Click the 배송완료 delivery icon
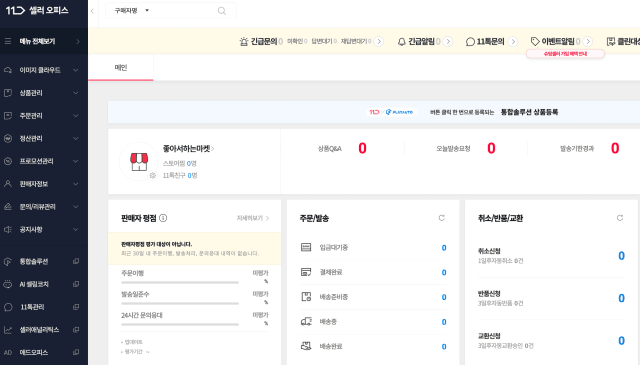Screen dimensions: 640x365 point(306,346)
